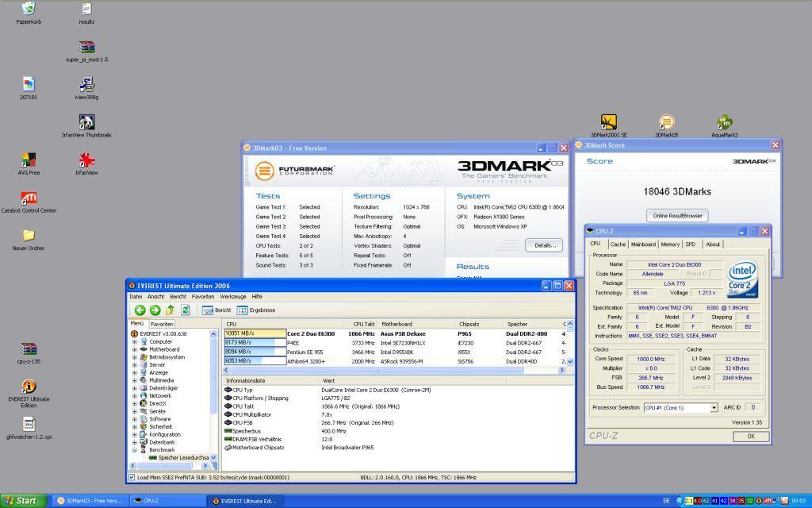Select the 3DMark2001 SE desktop icon

click(608, 126)
